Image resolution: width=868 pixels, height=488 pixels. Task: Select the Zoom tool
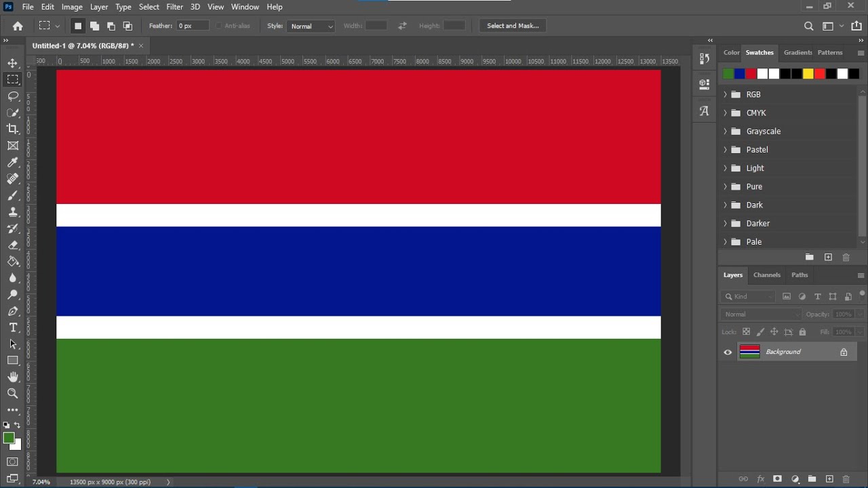click(13, 393)
